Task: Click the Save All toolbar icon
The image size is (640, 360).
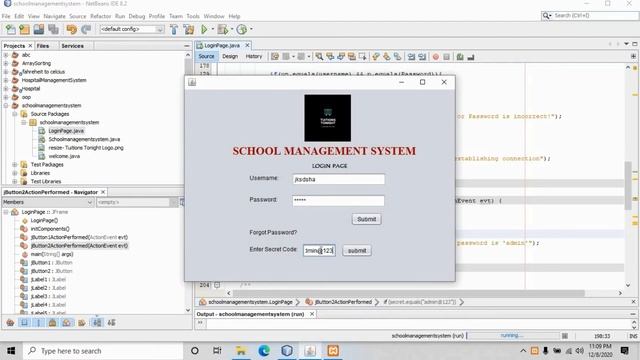Action: (53, 29)
